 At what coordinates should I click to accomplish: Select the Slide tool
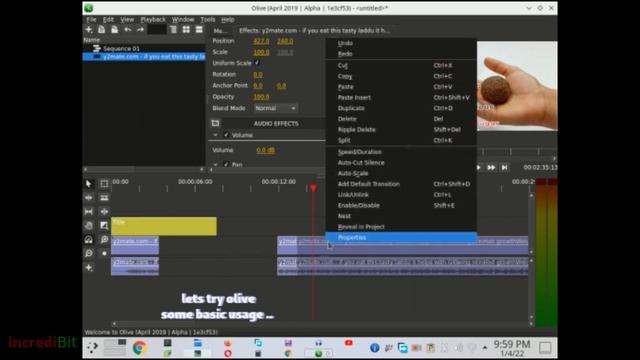pos(104,212)
